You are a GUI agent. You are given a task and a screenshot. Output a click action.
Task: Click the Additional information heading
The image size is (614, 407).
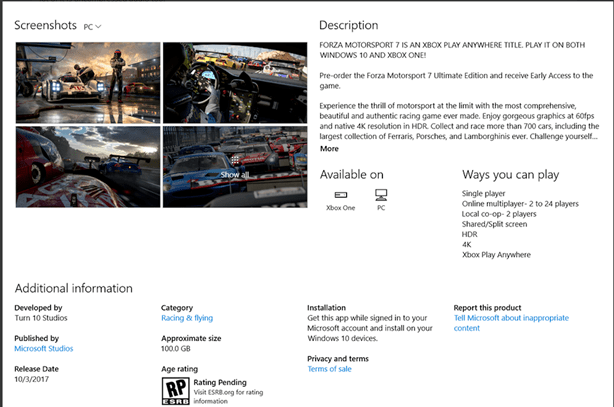[73, 288]
